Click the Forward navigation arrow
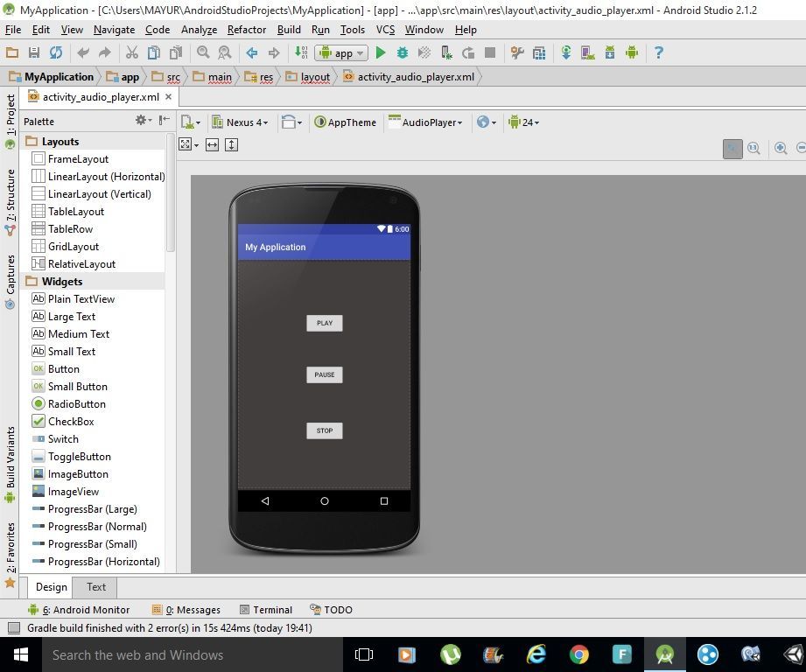This screenshot has width=806, height=672. 274,52
